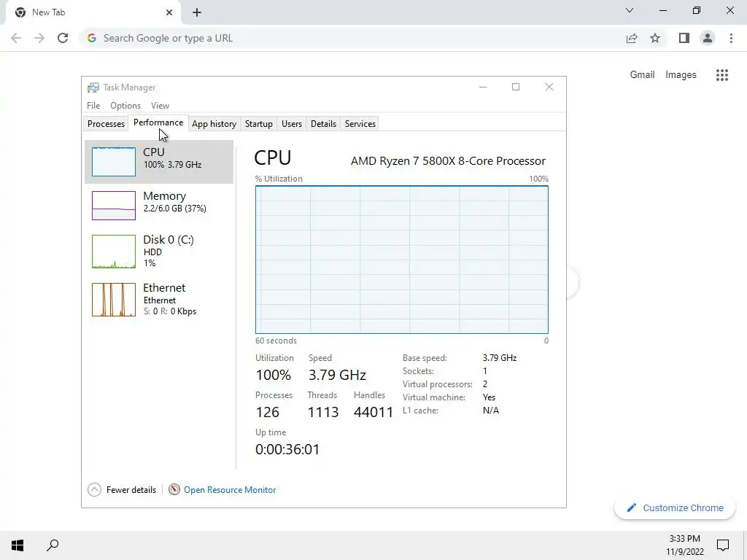
Task: Toggle Chrome's side panel icon
Action: [684, 38]
